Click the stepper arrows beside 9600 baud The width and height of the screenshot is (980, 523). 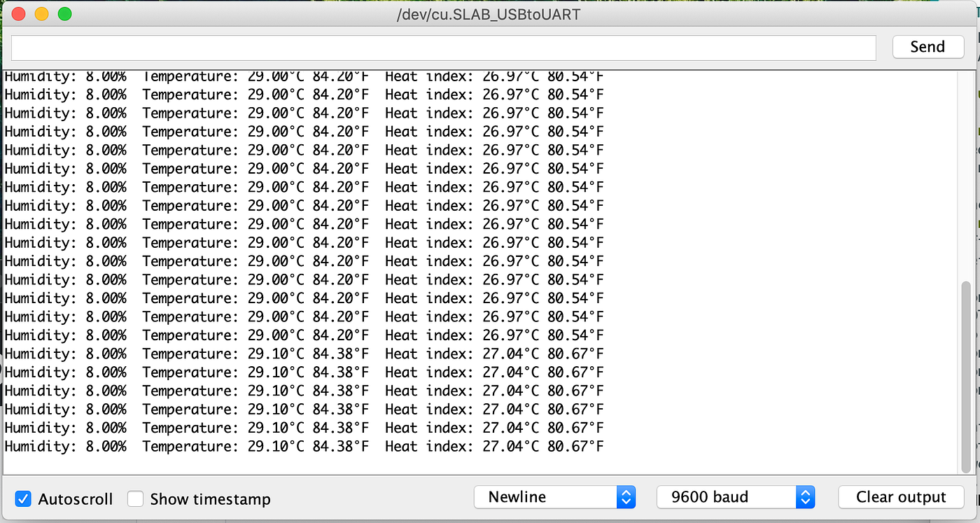(806, 496)
